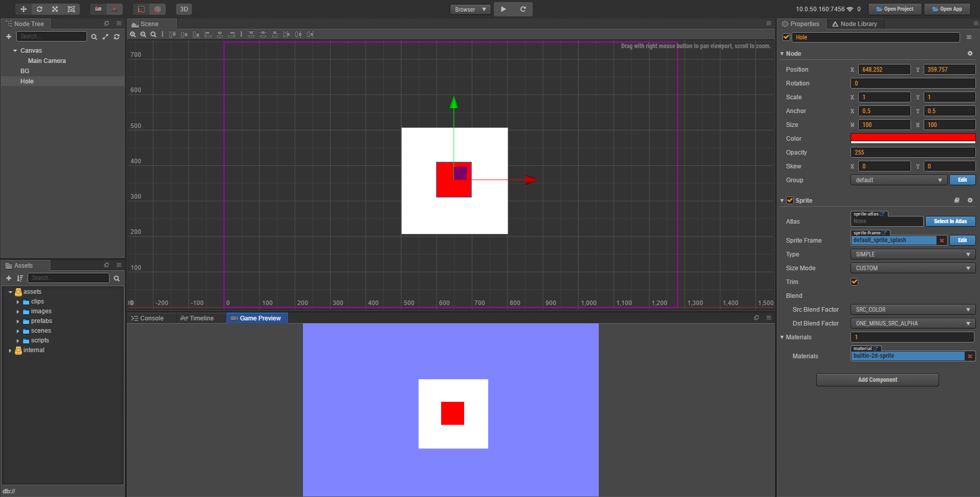The image size is (980, 497).
Task: Select the Rotate transform tool
Action: pos(39,9)
